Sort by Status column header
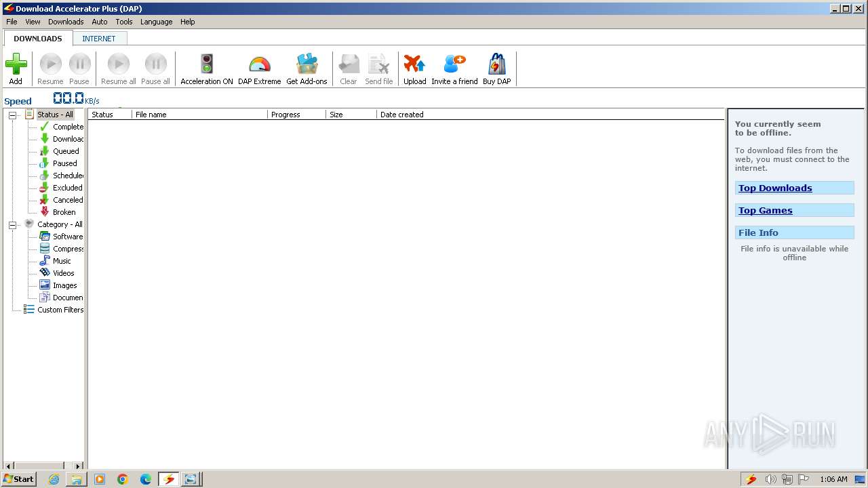868x488 pixels. click(x=110, y=115)
